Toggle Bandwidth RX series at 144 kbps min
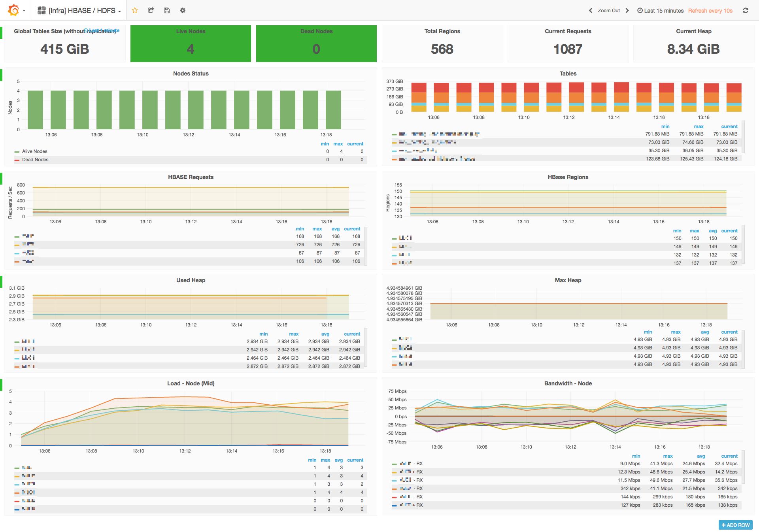This screenshot has width=759, height=532. click(x=411, y=497)
